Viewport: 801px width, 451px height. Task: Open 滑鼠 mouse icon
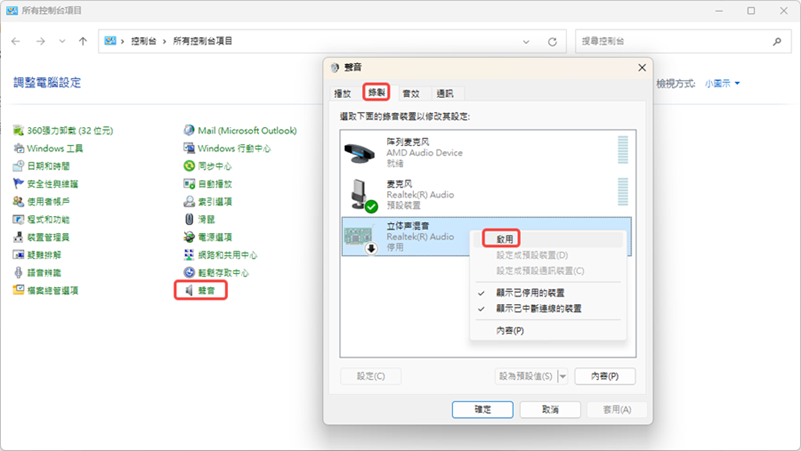coord(189,220)
